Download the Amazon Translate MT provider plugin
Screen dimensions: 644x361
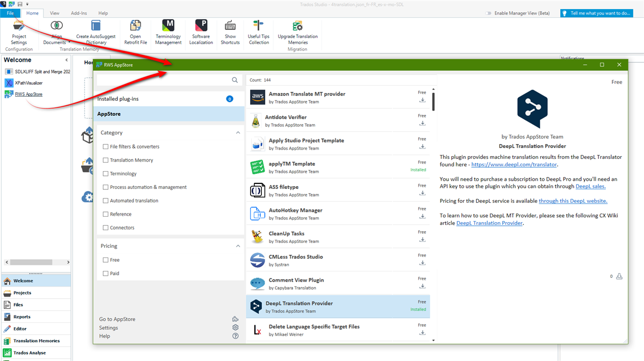point(422,100)
